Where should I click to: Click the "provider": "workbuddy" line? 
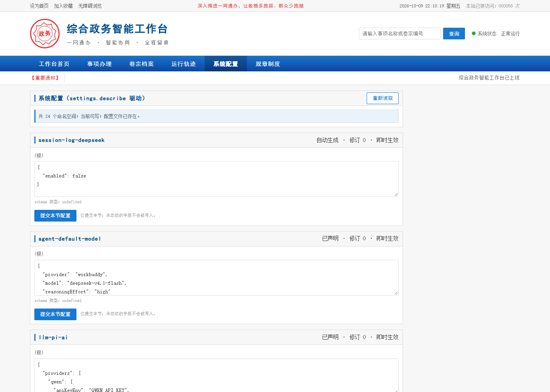point(75,275)
